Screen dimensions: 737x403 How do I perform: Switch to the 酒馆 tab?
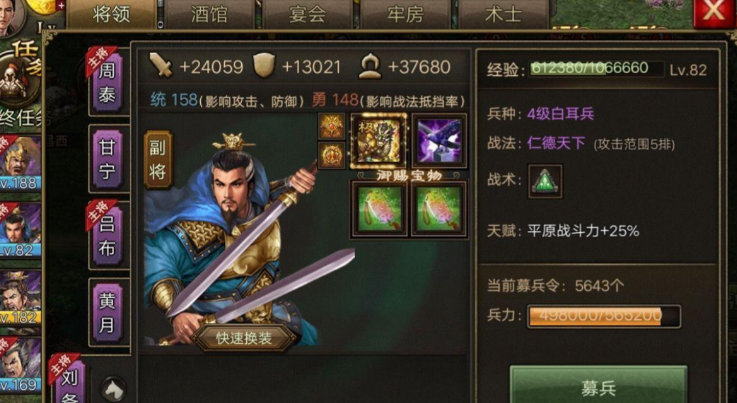point(209,14)
